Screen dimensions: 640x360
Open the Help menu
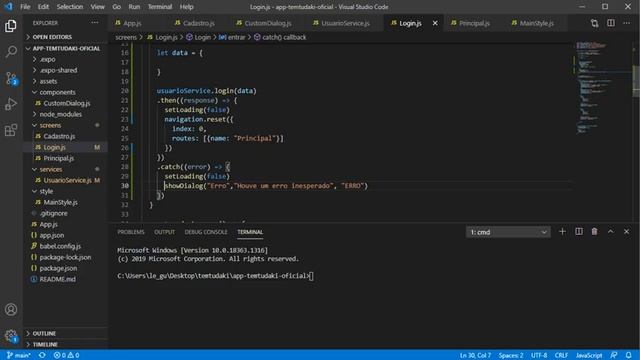[x=187, y=7]
